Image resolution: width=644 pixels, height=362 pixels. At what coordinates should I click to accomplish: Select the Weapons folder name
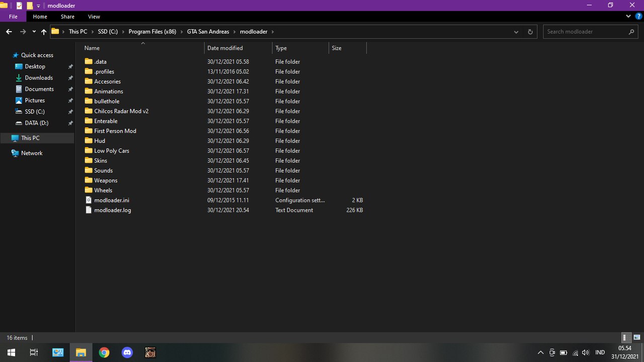coord(106,180)
